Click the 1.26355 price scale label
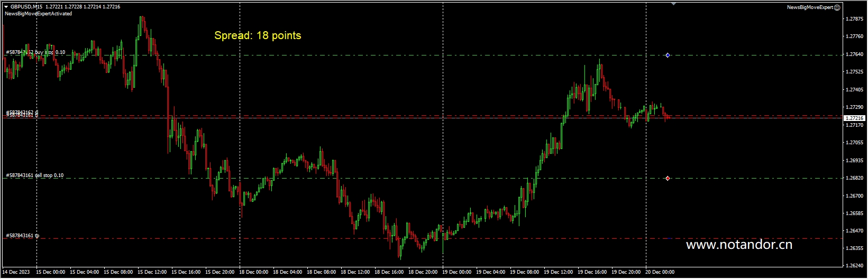This screenshot has width=868, height=279. (x=855, y=248)
